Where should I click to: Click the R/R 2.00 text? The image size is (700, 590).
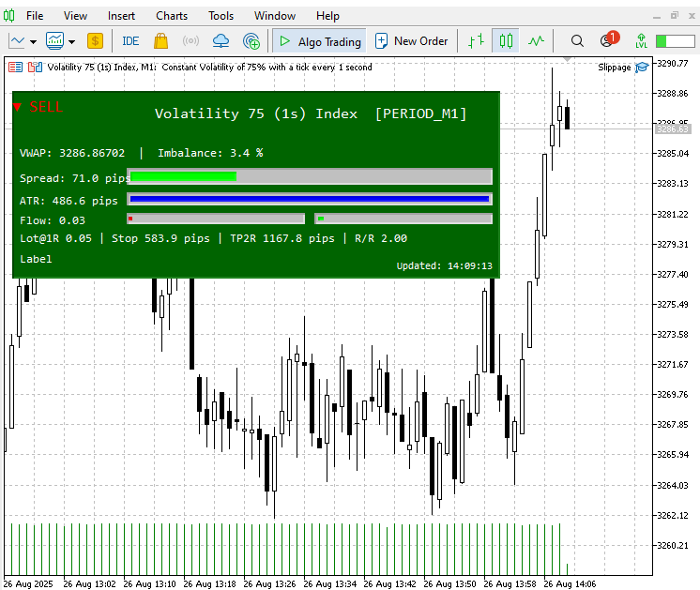pyautogui.click(x=381, y=238)
